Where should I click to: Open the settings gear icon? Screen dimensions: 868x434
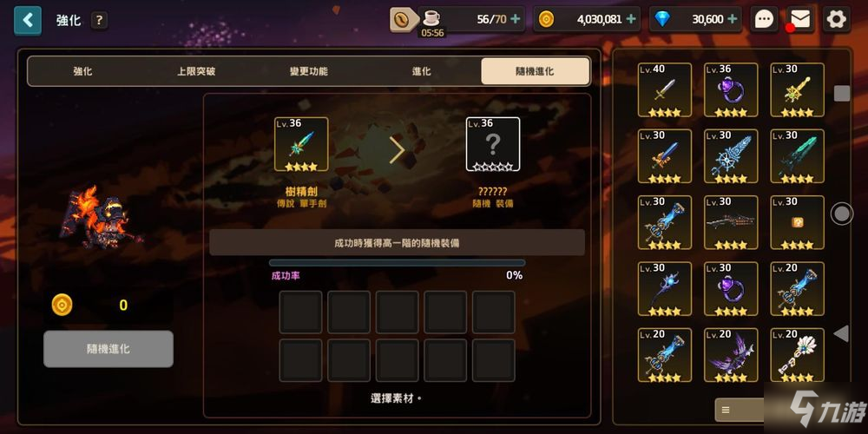836,20
